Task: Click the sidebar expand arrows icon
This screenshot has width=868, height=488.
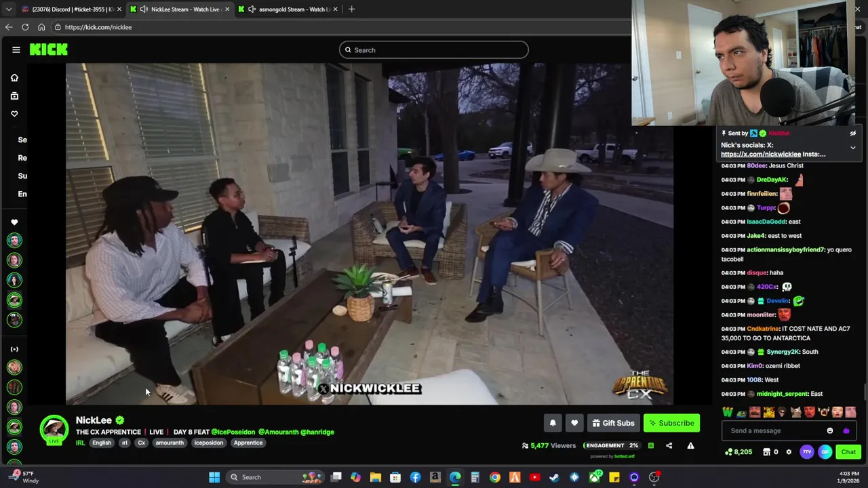Action: (14, 349)
